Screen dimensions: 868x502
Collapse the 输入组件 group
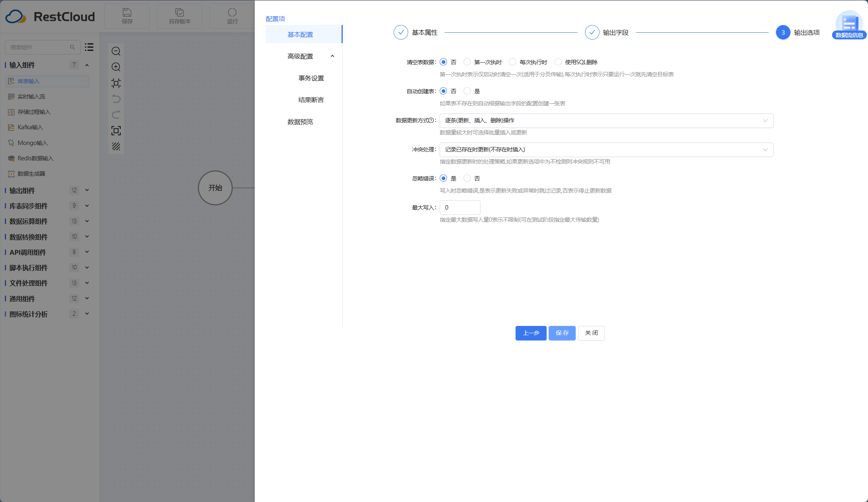[87, 65]
